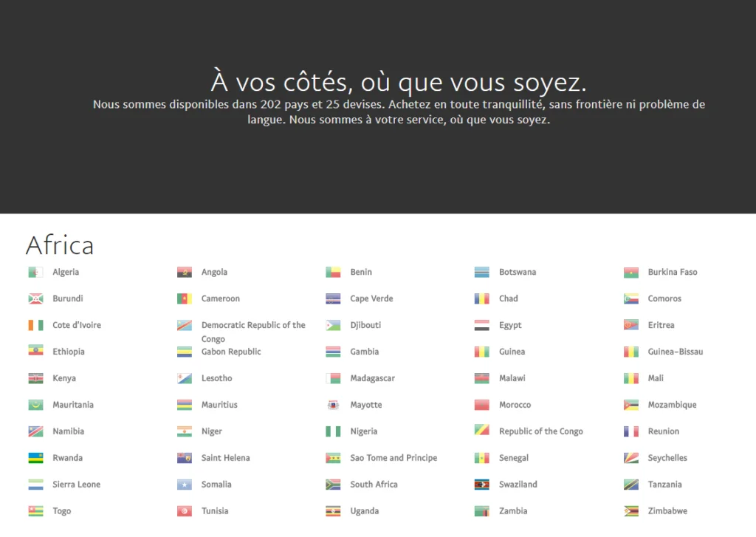Click the Africa section heading
Screen dimensions: 756x537
tap(60, 245)
